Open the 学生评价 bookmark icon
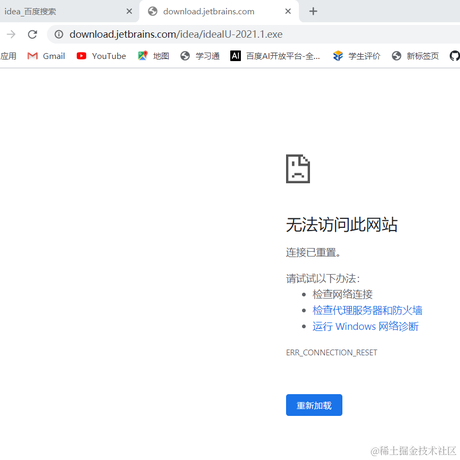 [x=338, y=56]
